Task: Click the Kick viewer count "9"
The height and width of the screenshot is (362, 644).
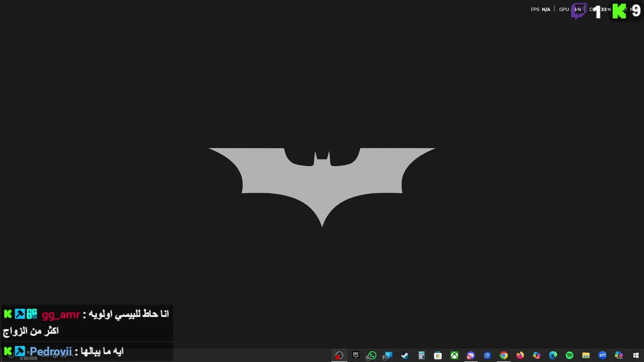Action: (636, 11)
